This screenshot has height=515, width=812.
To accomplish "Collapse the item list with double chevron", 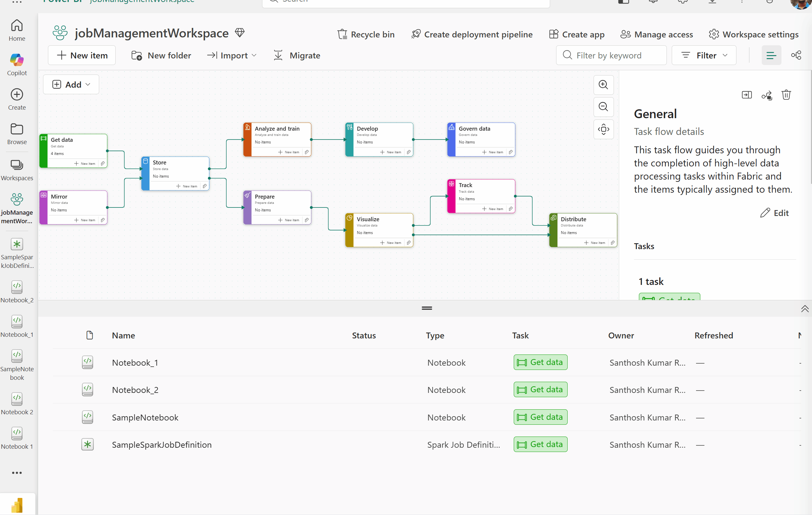I will coord(805,309).
